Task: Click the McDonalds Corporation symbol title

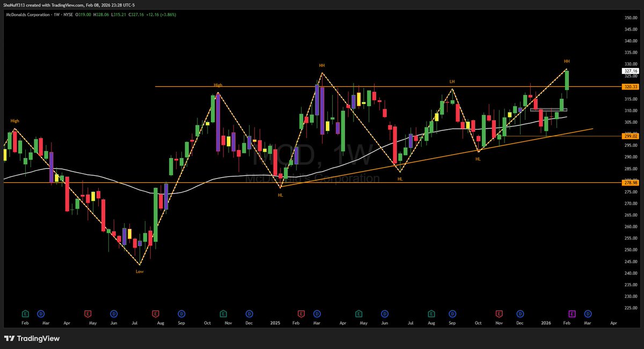Action: point(27,14)
